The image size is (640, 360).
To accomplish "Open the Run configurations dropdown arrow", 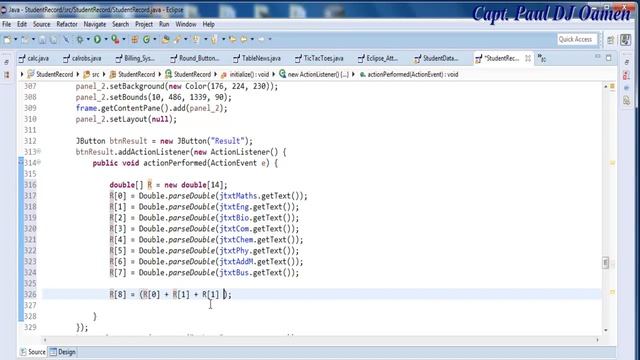I will (x=106, y=40).
